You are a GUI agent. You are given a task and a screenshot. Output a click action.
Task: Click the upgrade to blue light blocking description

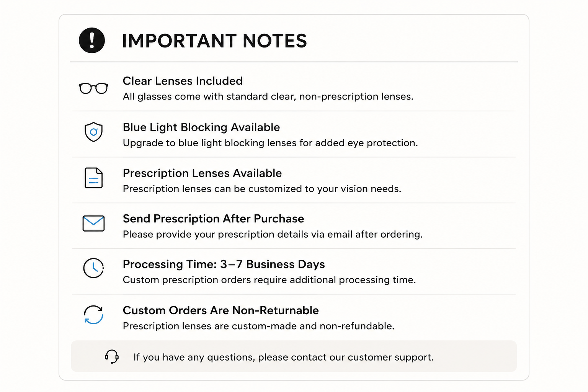click(270, 143)
